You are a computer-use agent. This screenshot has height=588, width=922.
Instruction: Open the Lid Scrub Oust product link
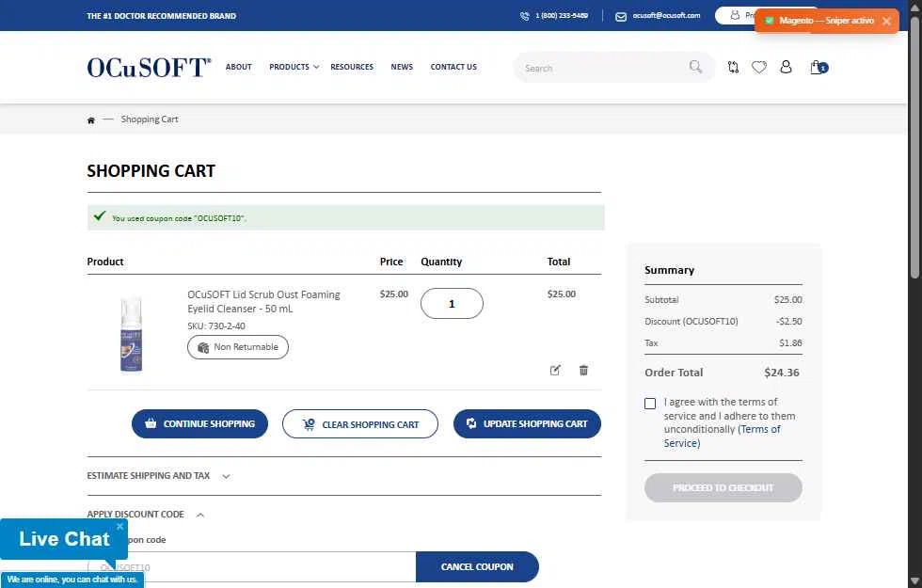point(263,302)
